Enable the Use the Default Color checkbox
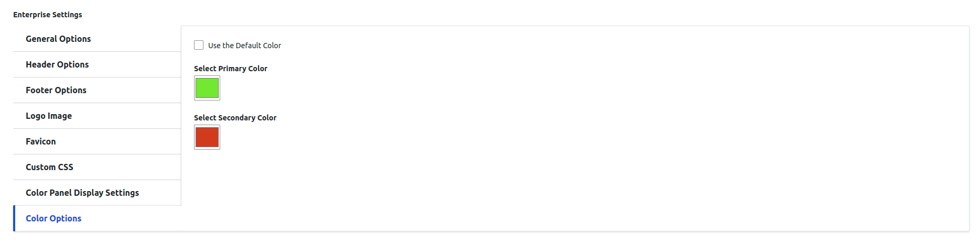This screenshot has height=245, width=980. (x=199, y=45)
